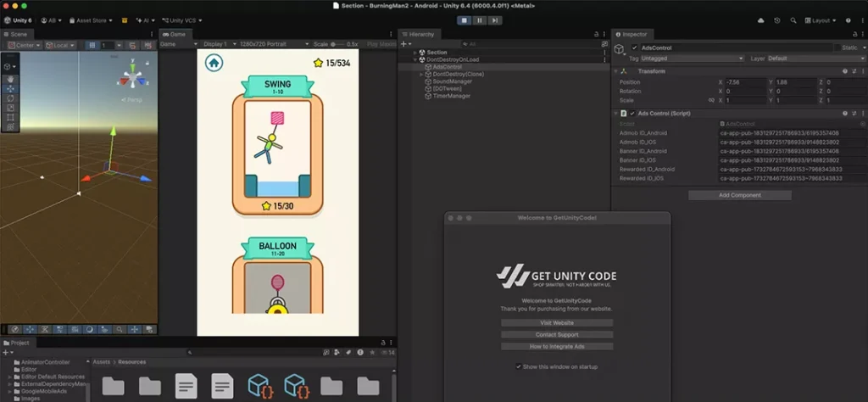This screenshot has width=868, height=402.
Task: Lock the Inspector panel
Action: (854, 34)
